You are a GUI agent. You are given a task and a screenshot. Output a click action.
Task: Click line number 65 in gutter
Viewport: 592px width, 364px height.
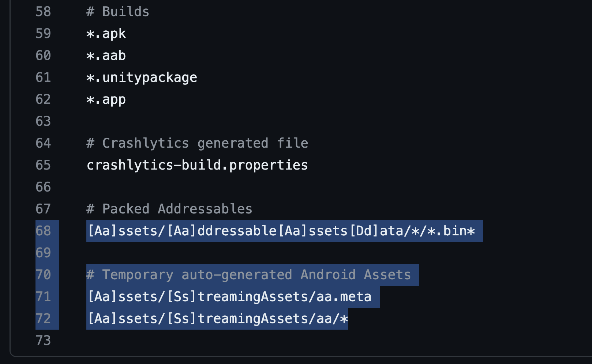pyautogui.click(x=43, y=165)
